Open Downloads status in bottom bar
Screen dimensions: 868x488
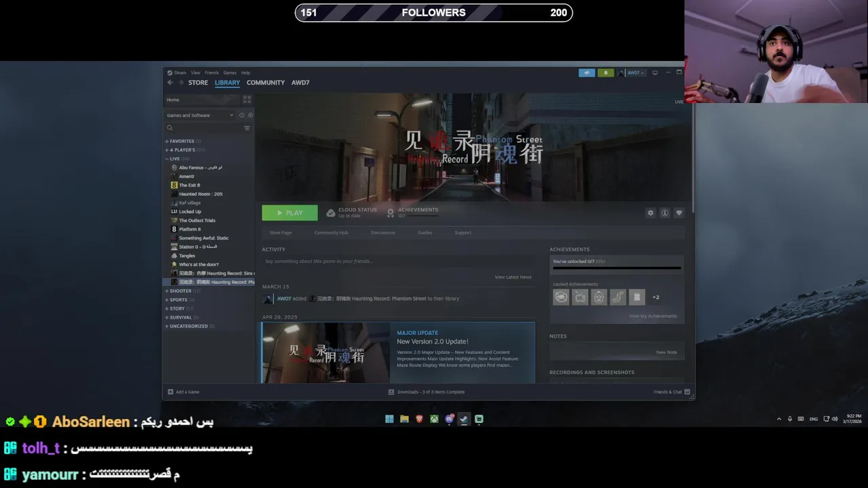426,392
